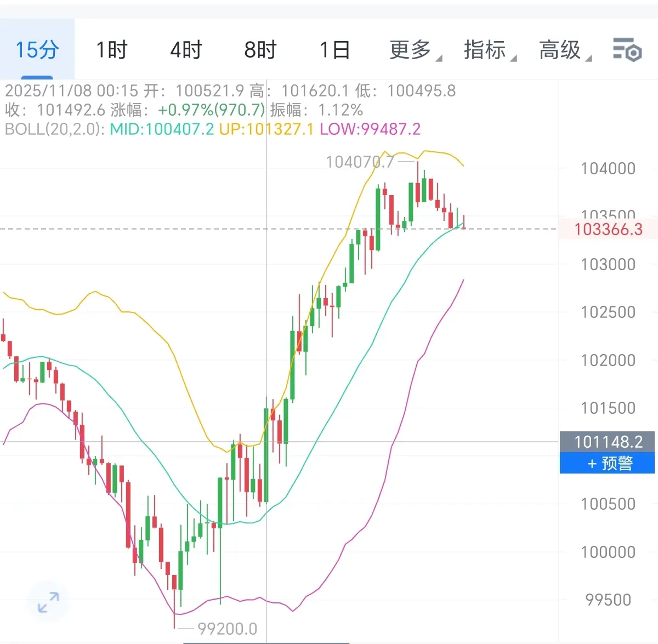The width and height of the screenshot is (658, 644).
Task: Switch to the 1时 timeframe
Action: click(111, 50)
